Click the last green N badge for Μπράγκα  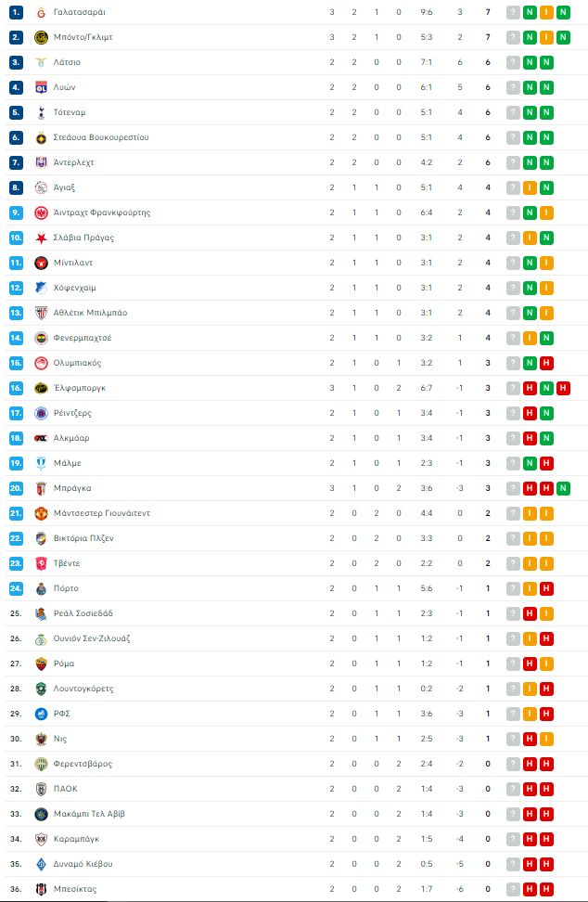tap(563, 488)
